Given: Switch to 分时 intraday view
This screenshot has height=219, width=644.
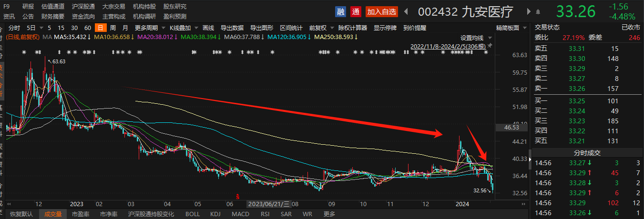Looking at the screenshot, I should click(x=14, y=28).
